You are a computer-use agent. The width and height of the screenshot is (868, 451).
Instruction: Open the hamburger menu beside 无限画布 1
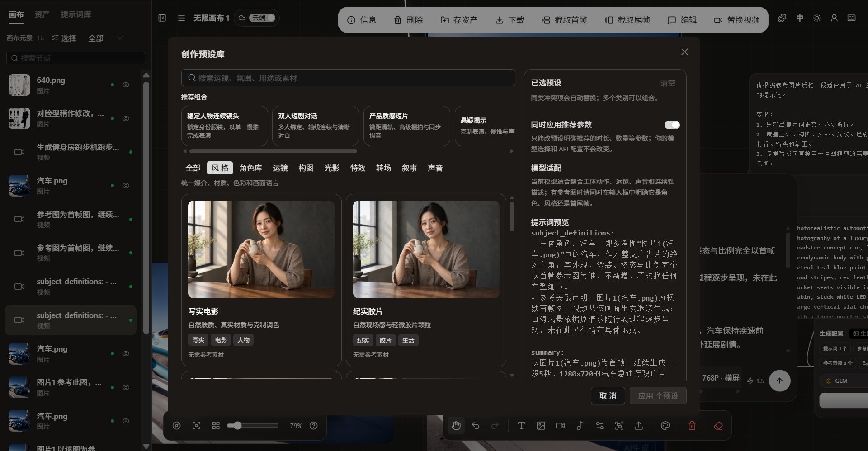click(x=181, y=18)
